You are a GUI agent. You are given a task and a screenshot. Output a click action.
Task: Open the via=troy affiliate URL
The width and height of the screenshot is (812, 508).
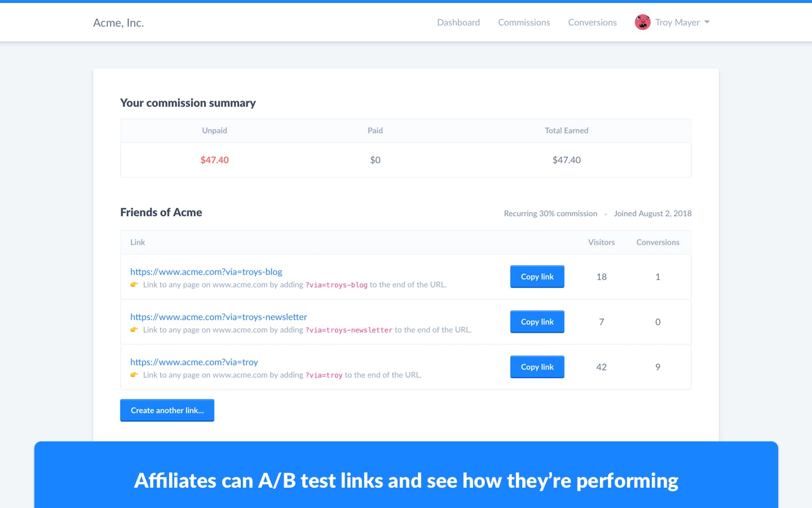(194, 362)
